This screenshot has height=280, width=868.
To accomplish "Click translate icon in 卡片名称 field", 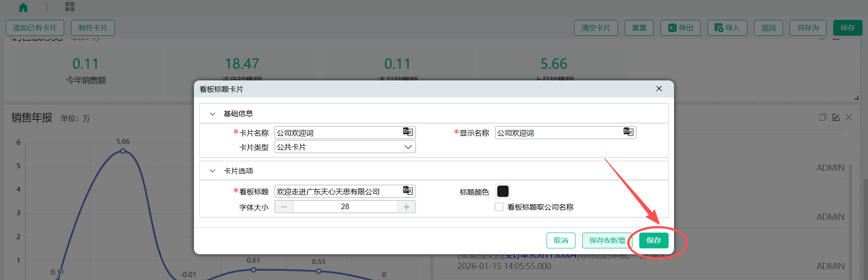I will [408, 132].
